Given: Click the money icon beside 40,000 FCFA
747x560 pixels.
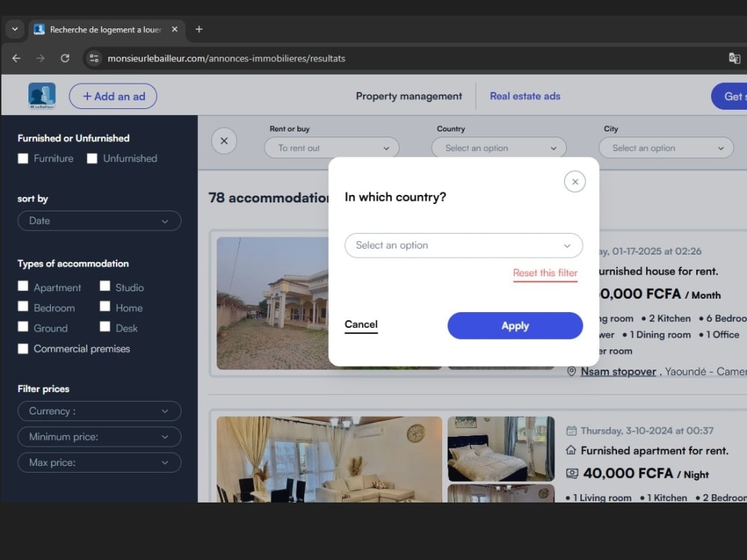Looking at the screenshot, I should point(571,473).
